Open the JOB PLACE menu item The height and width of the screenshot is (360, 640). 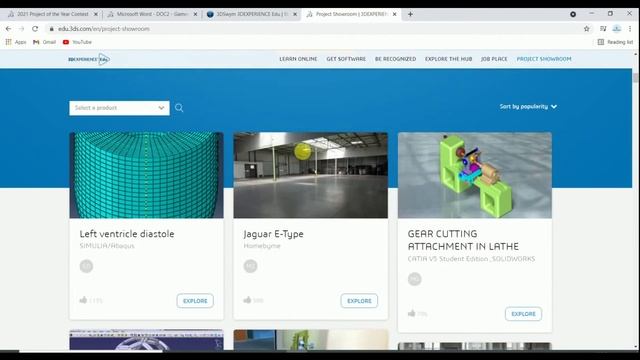click(494, 59)
